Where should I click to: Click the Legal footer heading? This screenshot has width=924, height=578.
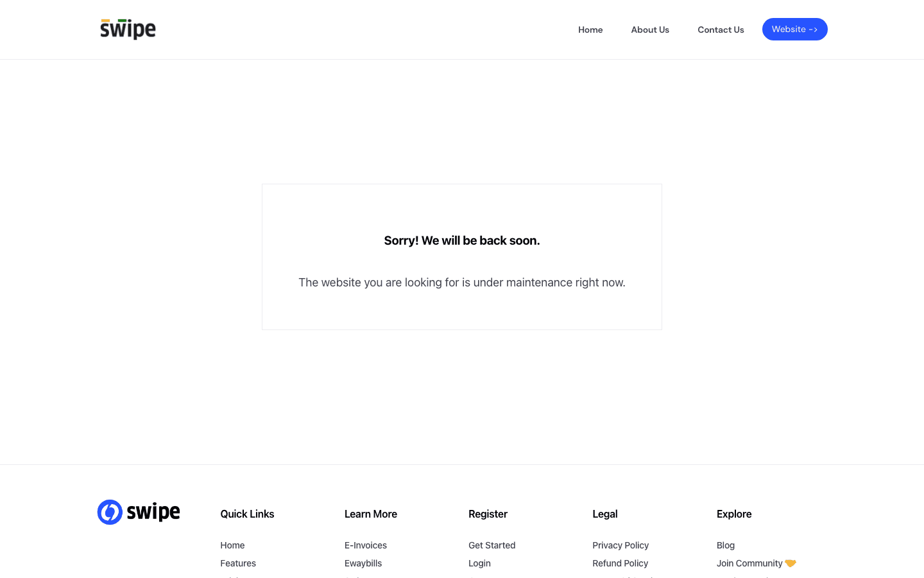[605, 514]
